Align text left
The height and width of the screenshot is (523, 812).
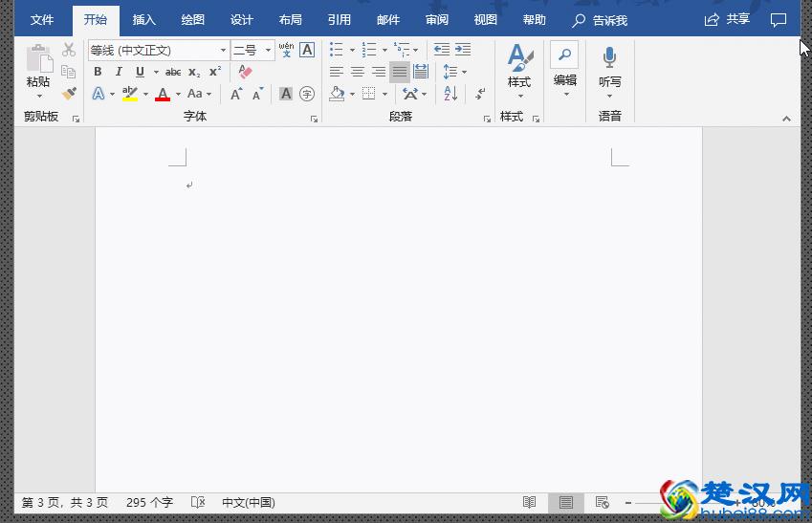click(337, 72)
